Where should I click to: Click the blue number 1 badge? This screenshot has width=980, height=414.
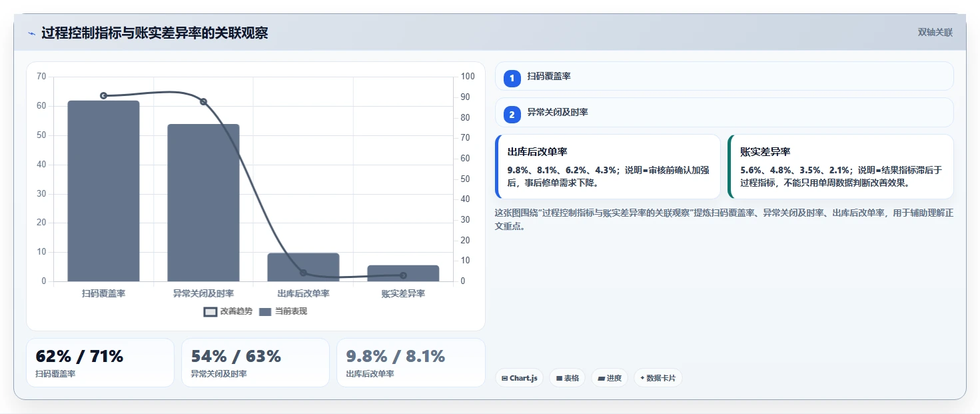click(512, 79)
